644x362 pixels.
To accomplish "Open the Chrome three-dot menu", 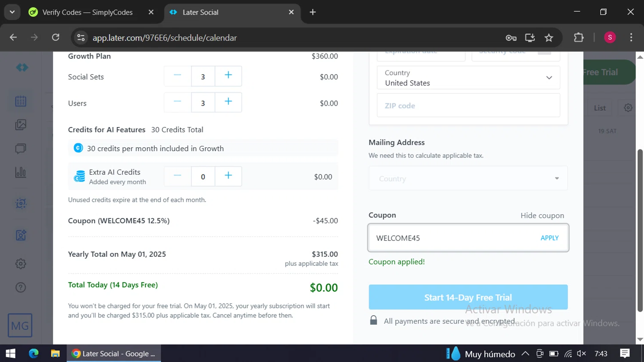I will [x=631, y=37].
